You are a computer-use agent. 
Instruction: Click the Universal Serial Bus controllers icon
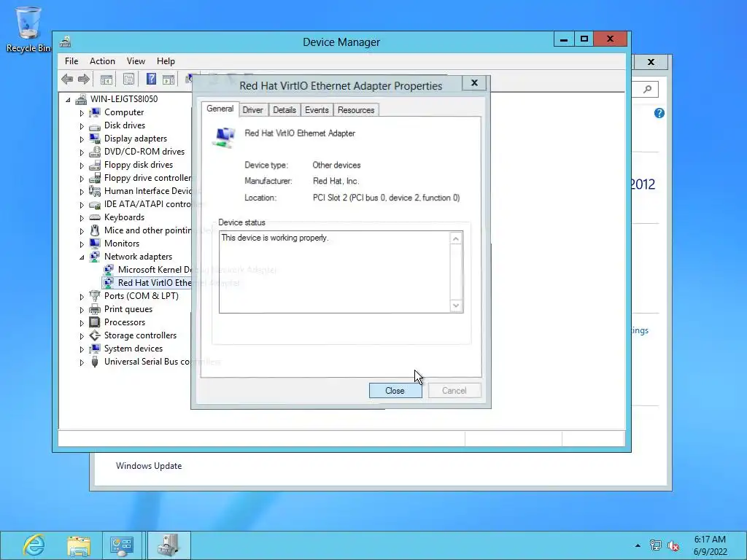(95, 362)
